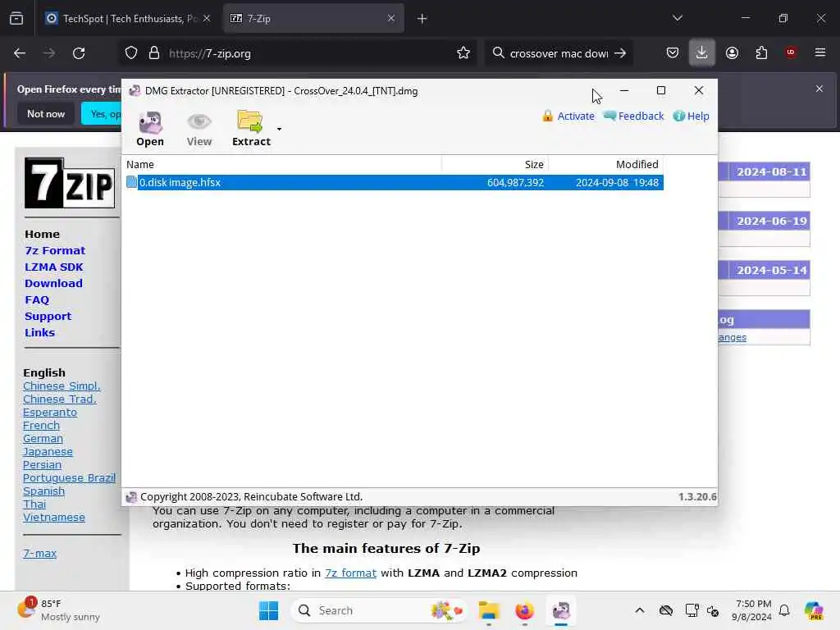Open Help in DMG Extractor
This screenshot has width=840, height=630.
point(691,116)
